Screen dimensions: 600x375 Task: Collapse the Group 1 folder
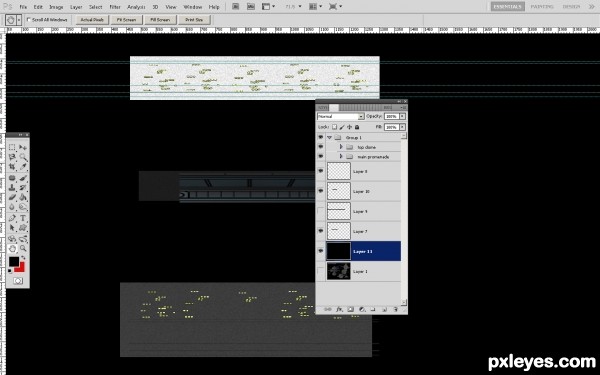329,137
